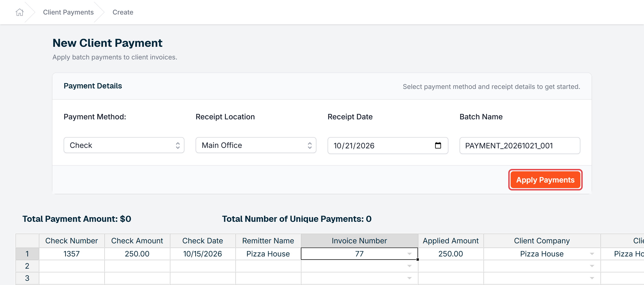Go to home via house icon

coord(19,12)
